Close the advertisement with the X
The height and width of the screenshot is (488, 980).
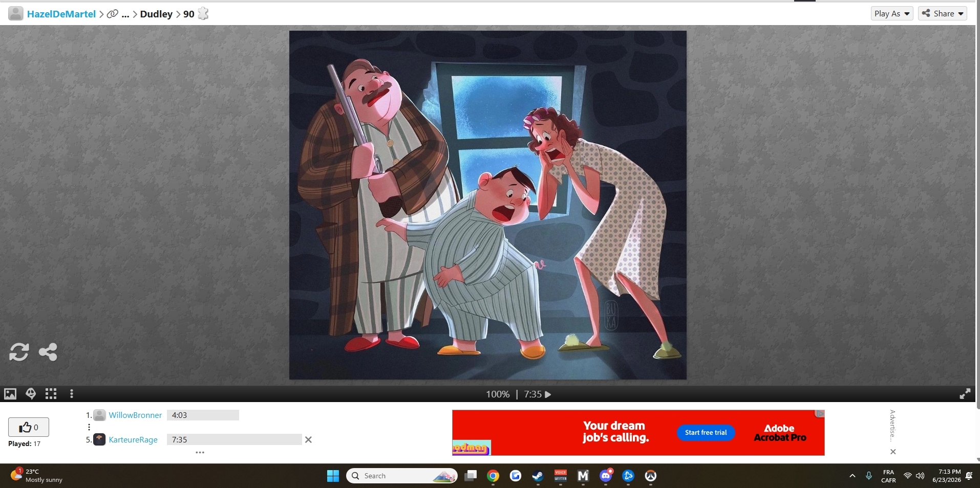[893, 452]
